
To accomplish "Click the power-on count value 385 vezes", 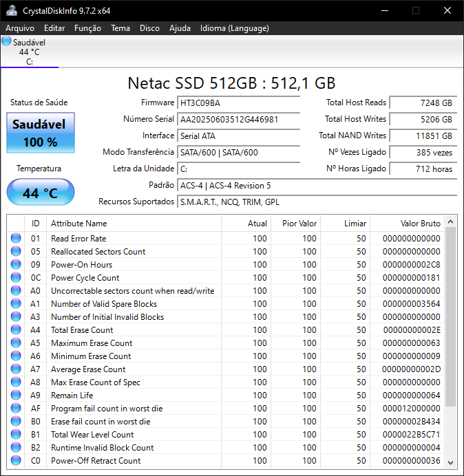I will [423, 152].
